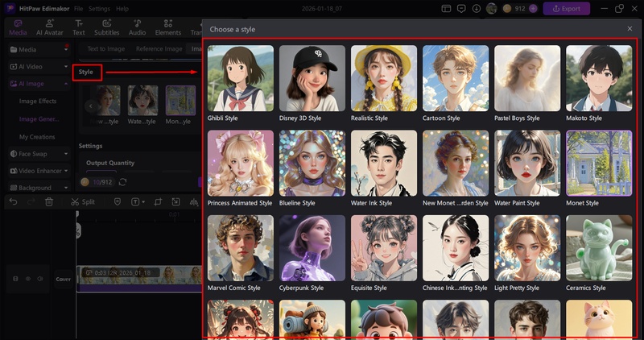This screenshot has height=340, width=644.
Task: Click the layout switch icon in title bar
Action: pos(447,9)
